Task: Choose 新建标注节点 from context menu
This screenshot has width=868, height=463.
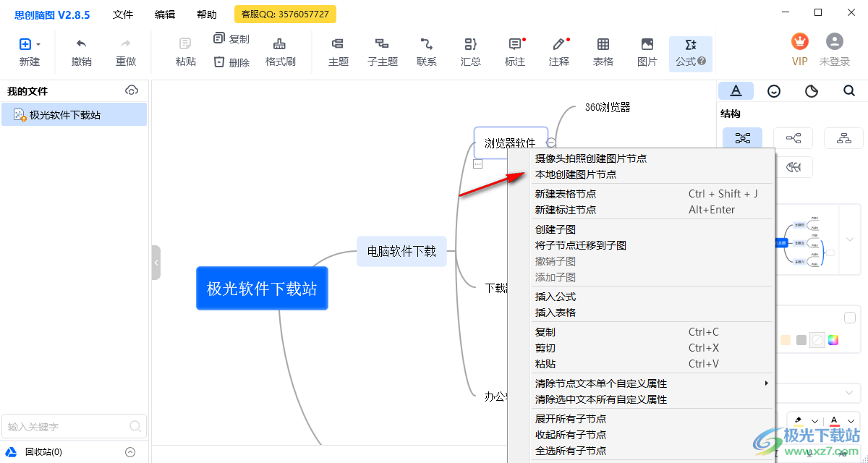Action: (x=642, y=210)
